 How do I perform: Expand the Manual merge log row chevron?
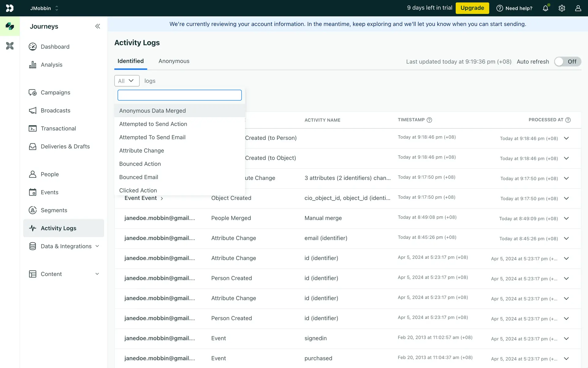point(566,218)
